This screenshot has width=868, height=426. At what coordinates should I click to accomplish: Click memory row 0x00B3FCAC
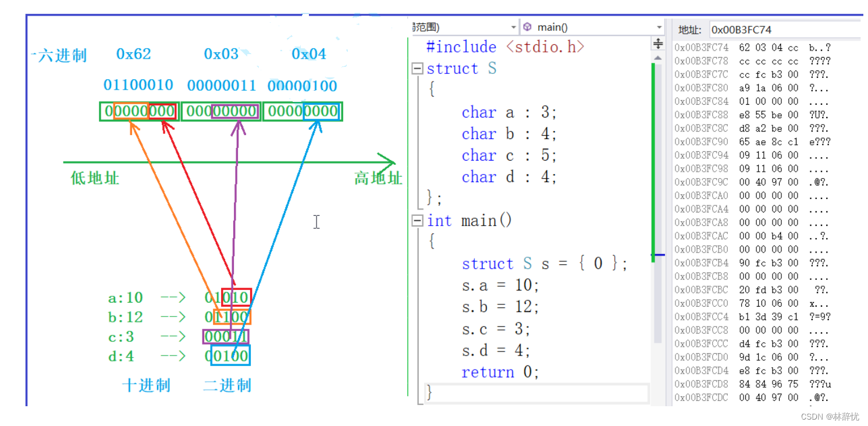click(752, 236)
